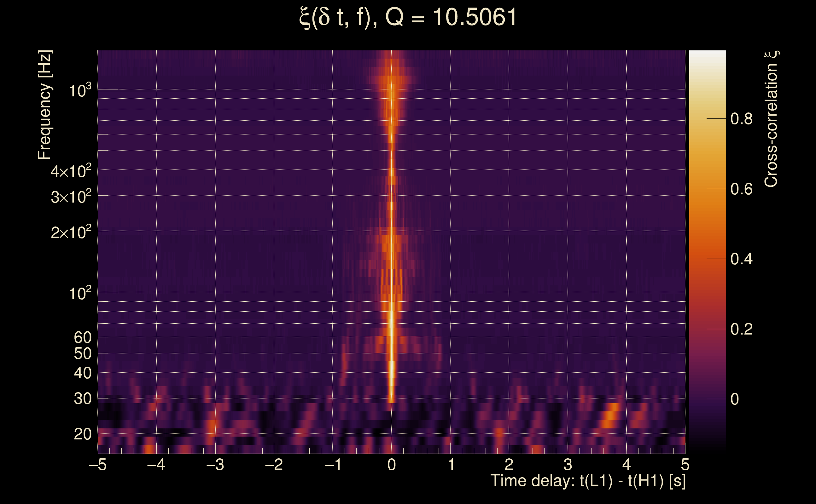
Task: Click the 0 time delay x-axis tick label
Action: (392, 465)
